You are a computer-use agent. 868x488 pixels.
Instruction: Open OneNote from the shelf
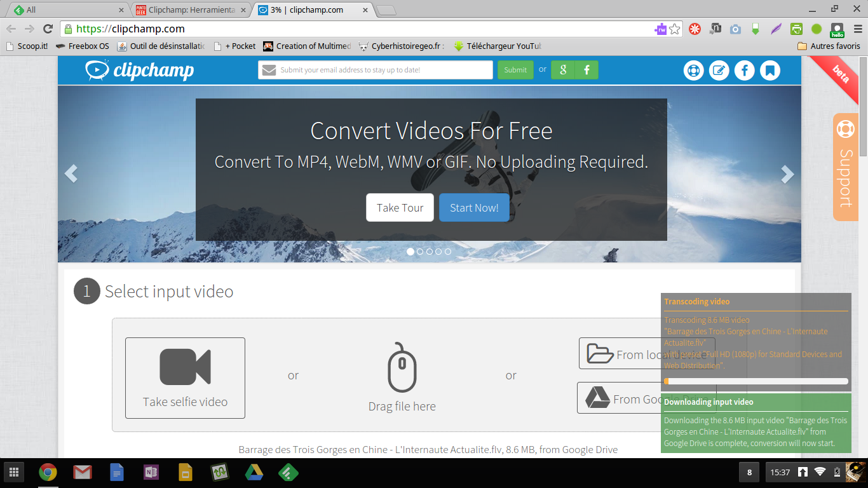coord(151,472)
